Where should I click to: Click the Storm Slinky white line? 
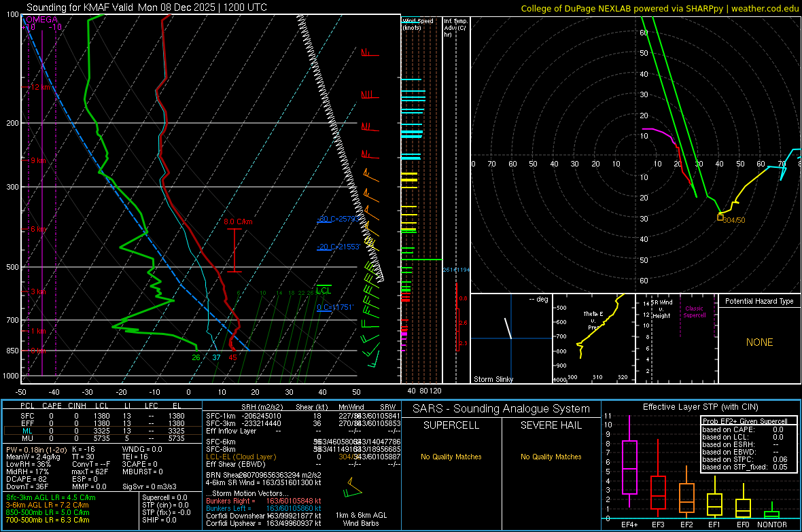pyautogui.click(x=508, y=328)
